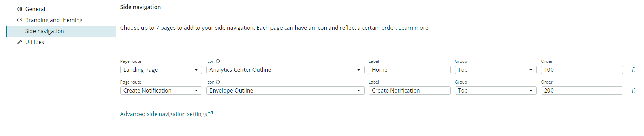Click the external link icon after Advanced settings

210,114
